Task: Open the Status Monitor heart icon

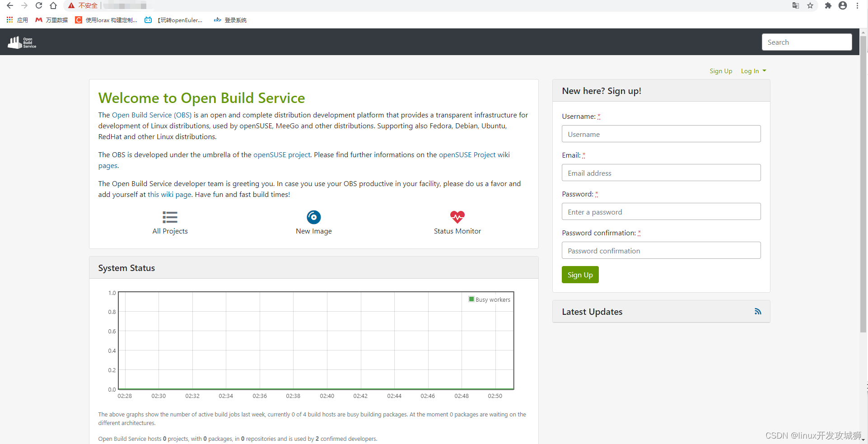Action: tap(457, 217)
